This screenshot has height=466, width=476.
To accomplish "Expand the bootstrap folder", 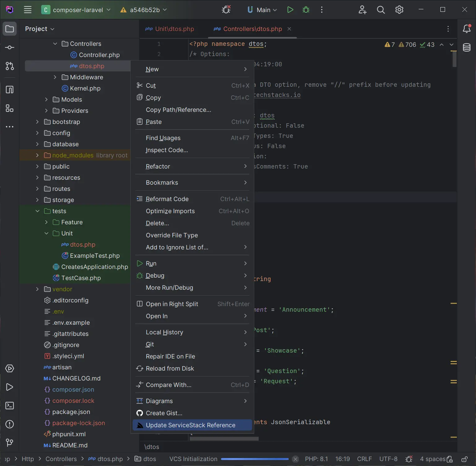I will [x=37, y=122].
